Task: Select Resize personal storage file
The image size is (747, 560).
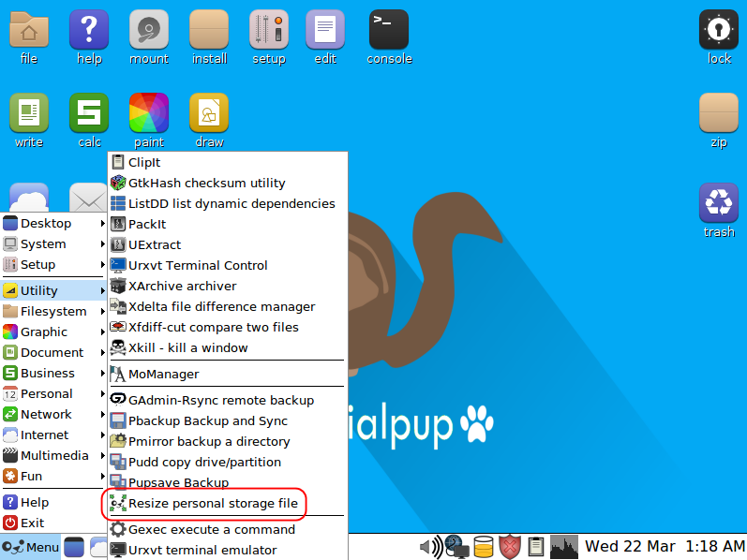Action: point(228,503)
